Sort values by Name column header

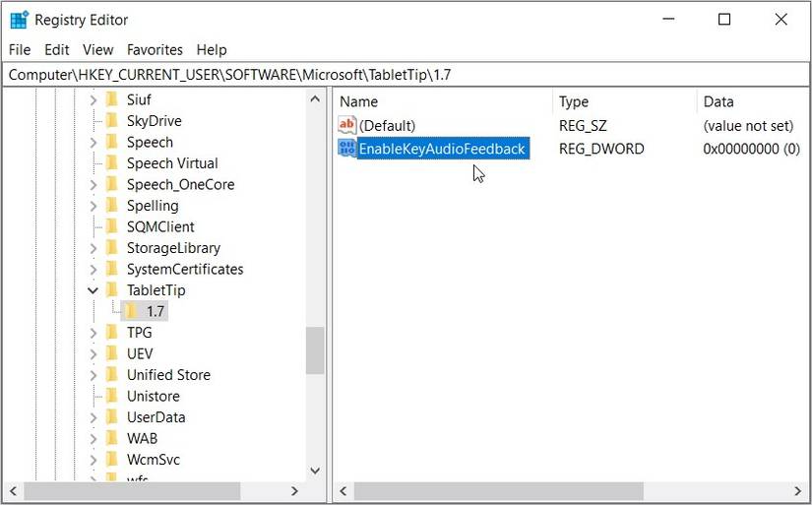pos(443,101)
